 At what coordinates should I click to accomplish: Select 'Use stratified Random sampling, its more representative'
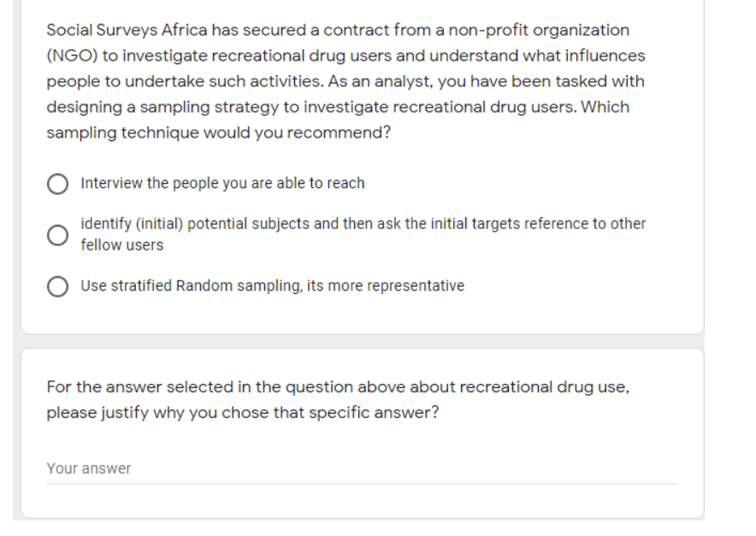coord(58,286)
